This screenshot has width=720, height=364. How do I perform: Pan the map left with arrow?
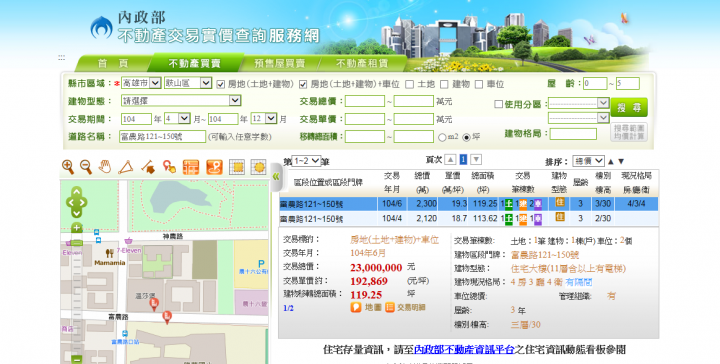coord(70,202)
